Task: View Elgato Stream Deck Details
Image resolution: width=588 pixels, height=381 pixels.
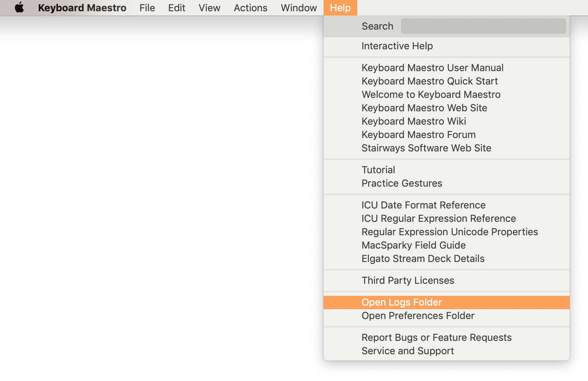Action: coord(446,258)
